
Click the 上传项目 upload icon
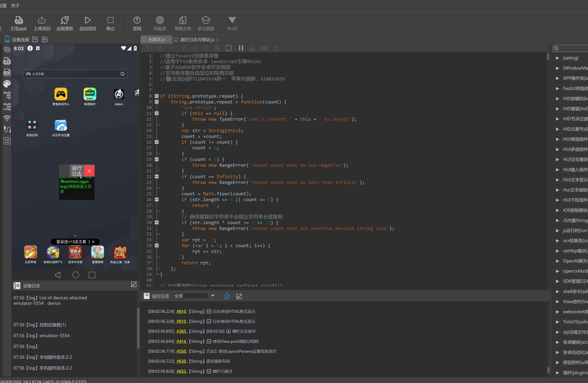pos(42,20)
